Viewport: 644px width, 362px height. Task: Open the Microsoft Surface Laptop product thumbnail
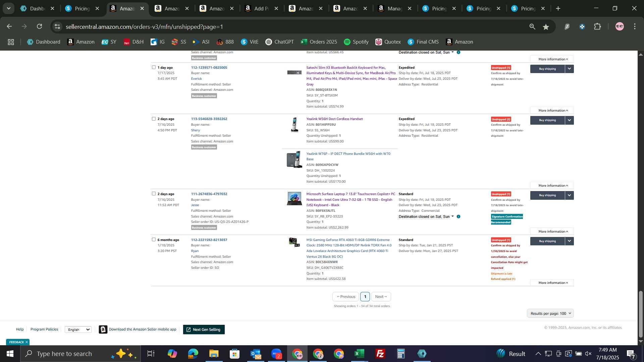[294, 198]
